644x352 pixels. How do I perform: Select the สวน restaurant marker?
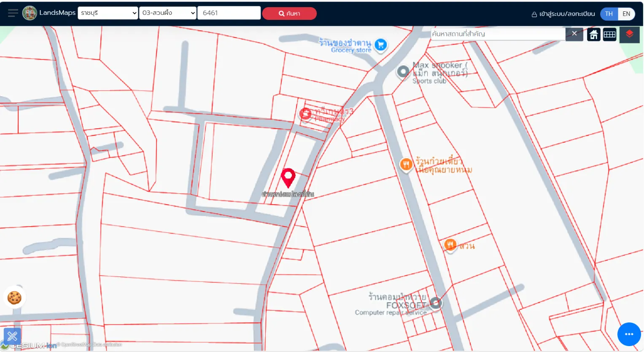pos(450,244)
